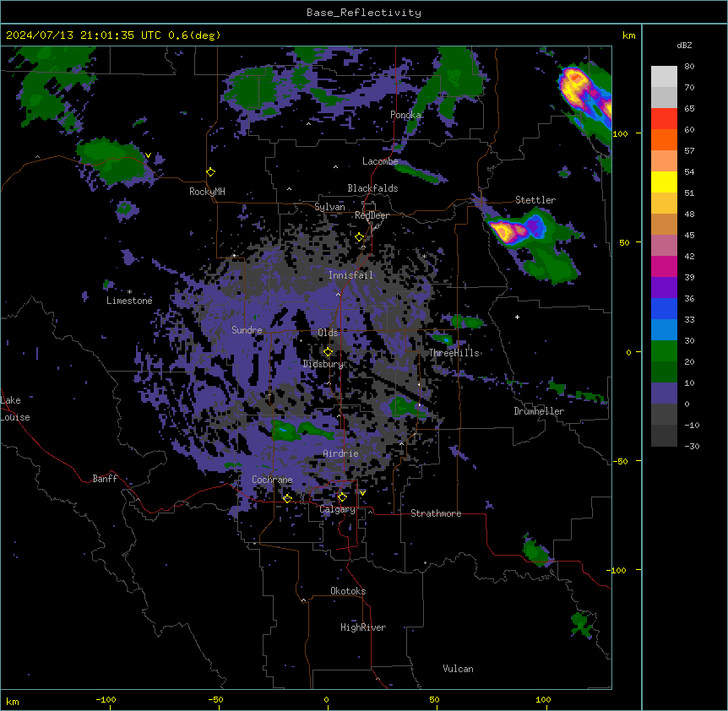728x711 pixels.
Task: Click the Sylvan label
Action: click(329, 207)
